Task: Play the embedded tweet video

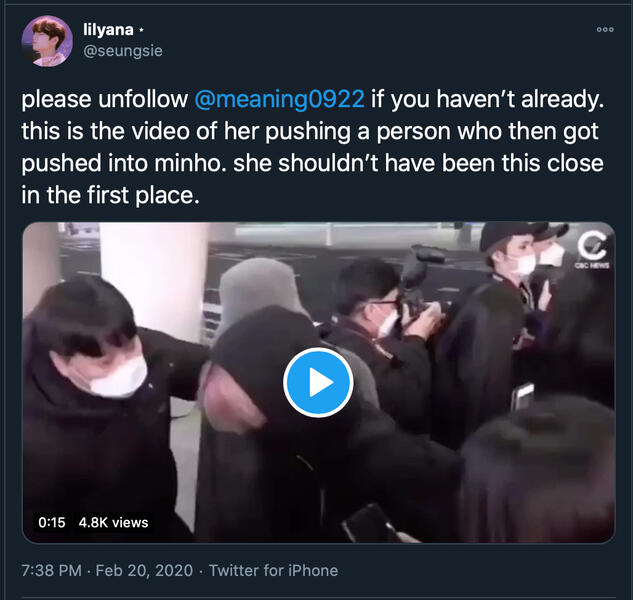Action: click(318, 382)
